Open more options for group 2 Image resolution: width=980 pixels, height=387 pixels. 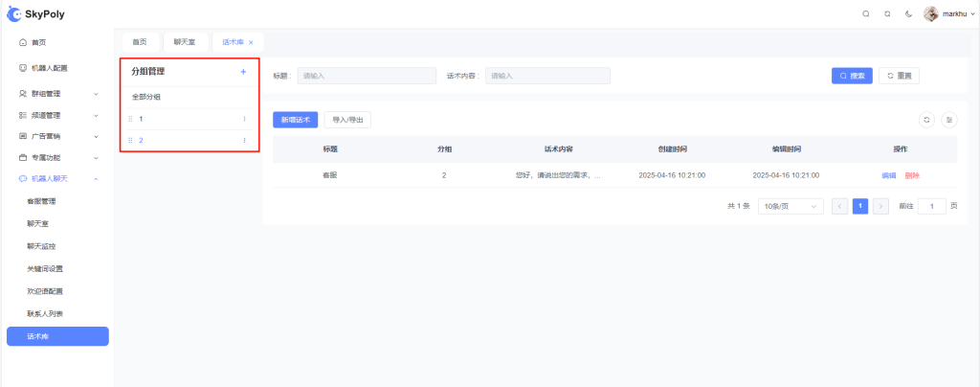(x=244, y=141)
